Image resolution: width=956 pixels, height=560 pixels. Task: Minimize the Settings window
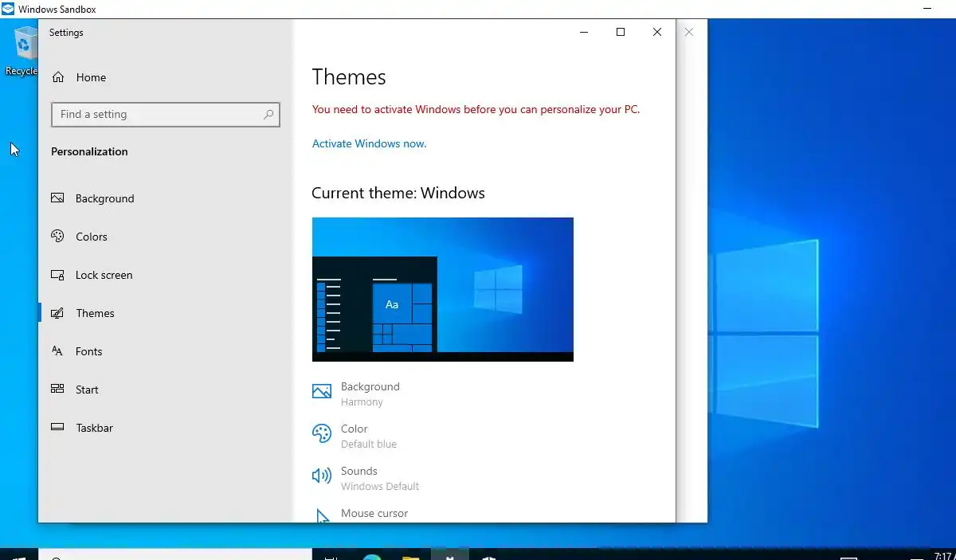point(584,33)
